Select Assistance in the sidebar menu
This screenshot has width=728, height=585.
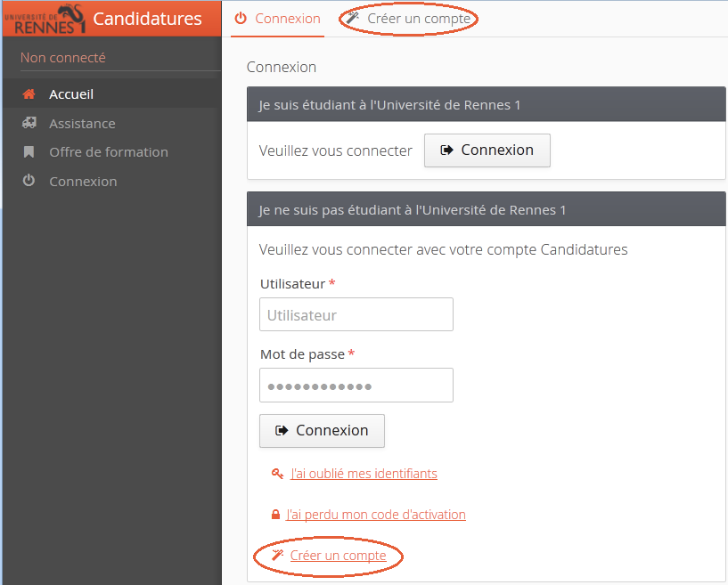[82, 124]
